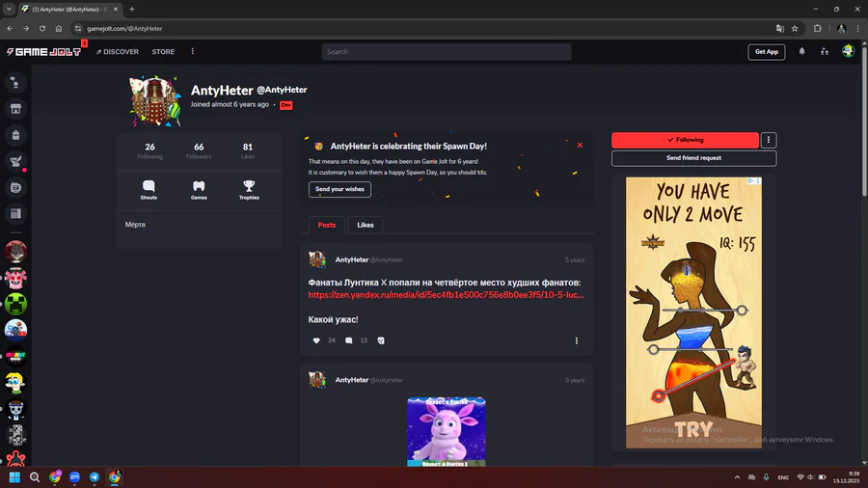Like the Лунтик fans post
Screen dimensions: 868x488
(x=316, y=340)
